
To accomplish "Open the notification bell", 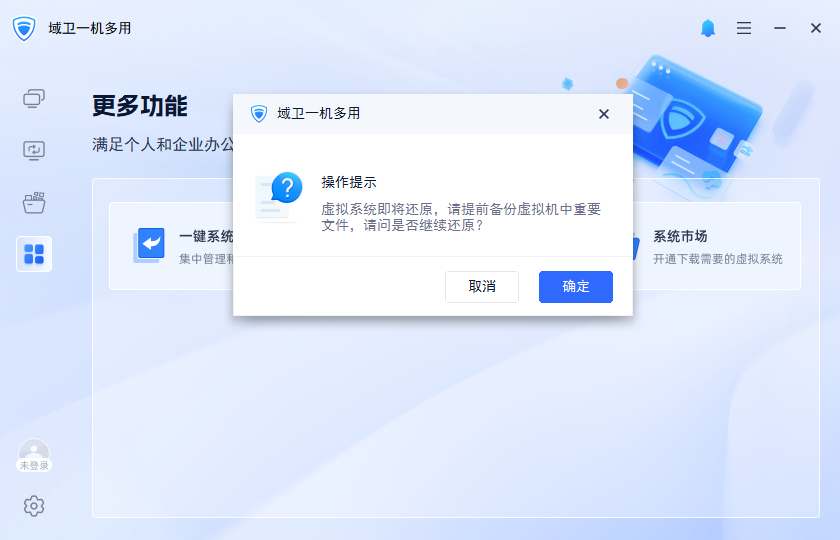I will coord(708,28).
